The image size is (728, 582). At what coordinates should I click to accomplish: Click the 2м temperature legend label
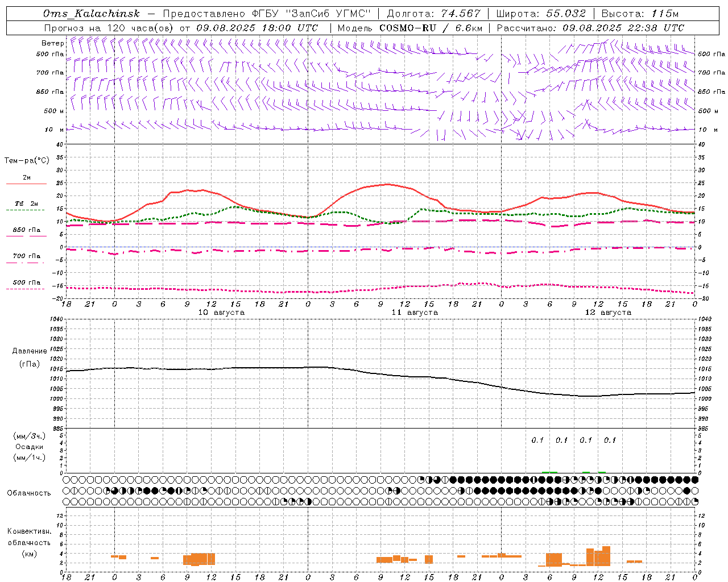coord(27,177)
